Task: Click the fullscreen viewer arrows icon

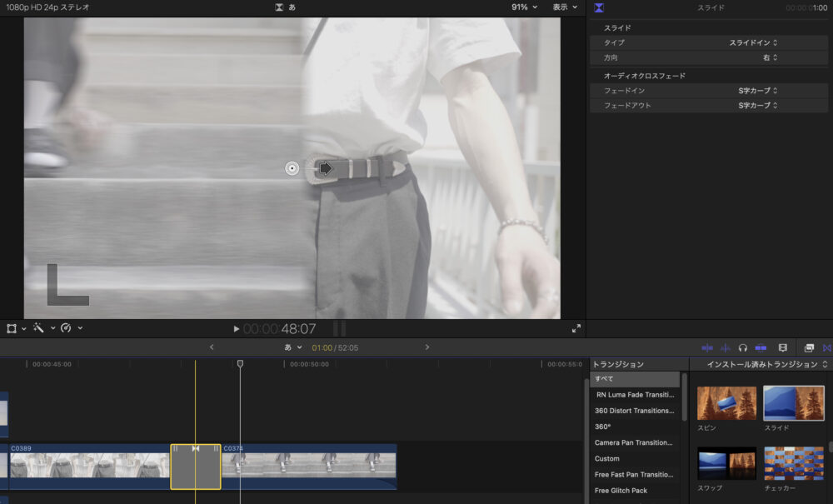Action: (576, 328)
